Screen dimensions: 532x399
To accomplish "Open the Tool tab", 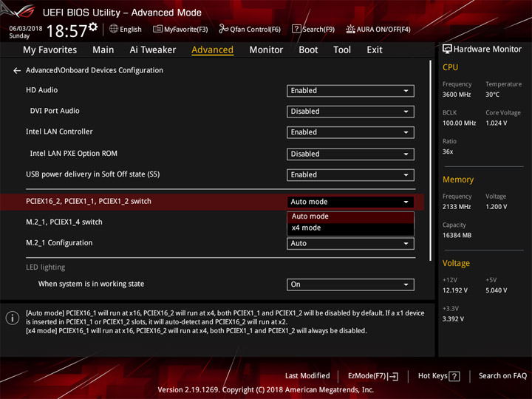I will (342, 50).
